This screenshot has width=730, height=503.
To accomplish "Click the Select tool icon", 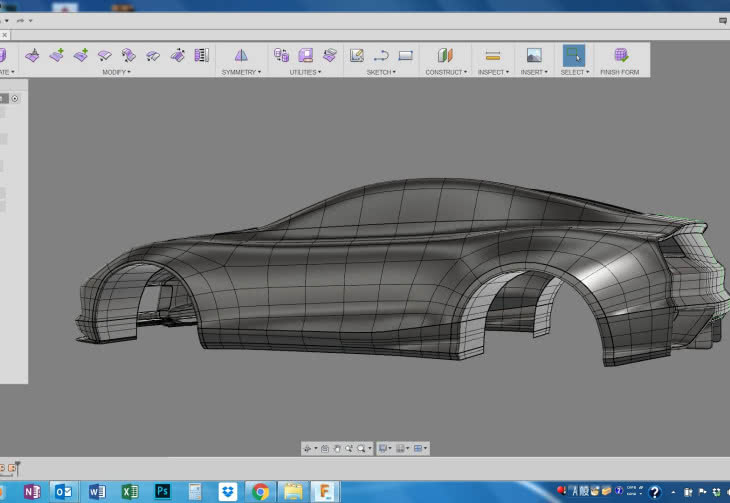I will tap(574, 55).
